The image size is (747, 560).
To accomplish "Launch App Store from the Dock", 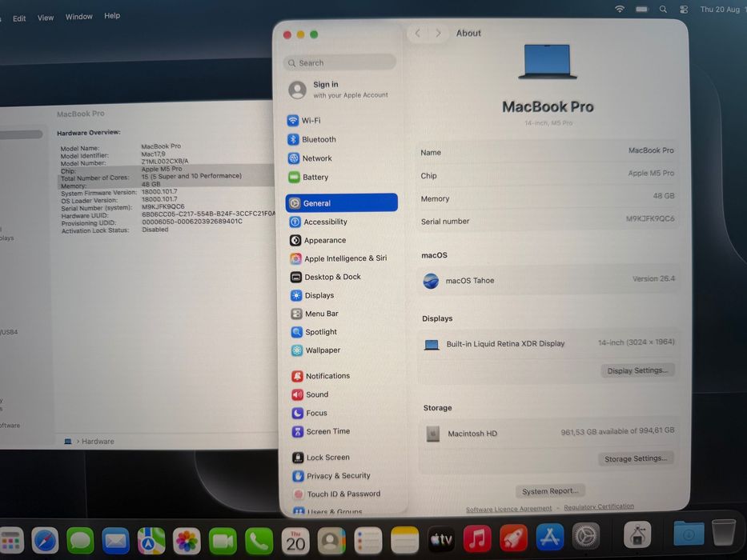I will click(x=550, y=538).
